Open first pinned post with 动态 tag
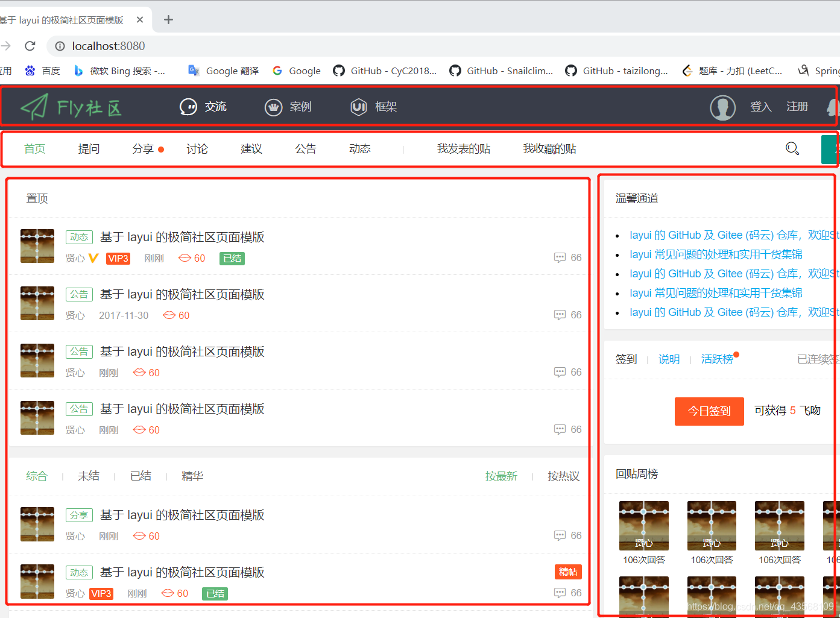This screenshot has width=840, height=618. [182, 237]
